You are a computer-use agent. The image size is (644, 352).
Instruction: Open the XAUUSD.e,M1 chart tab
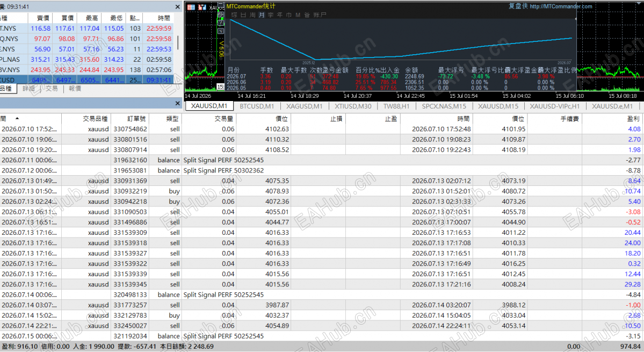point(612,106)
